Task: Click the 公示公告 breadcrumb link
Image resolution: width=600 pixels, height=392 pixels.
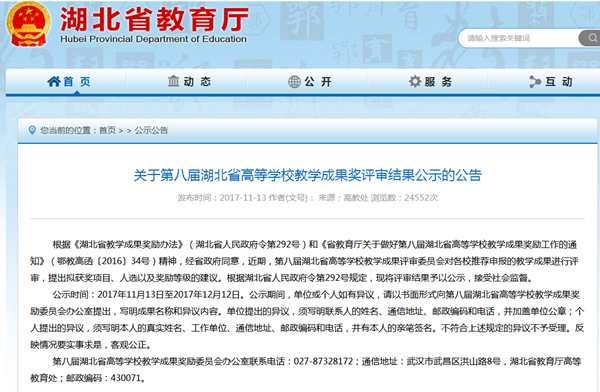Action: tap(151, 131)
